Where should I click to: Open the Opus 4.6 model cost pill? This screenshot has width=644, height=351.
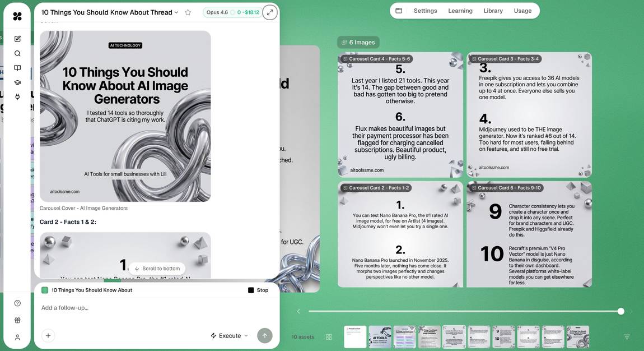pos(233,12)
